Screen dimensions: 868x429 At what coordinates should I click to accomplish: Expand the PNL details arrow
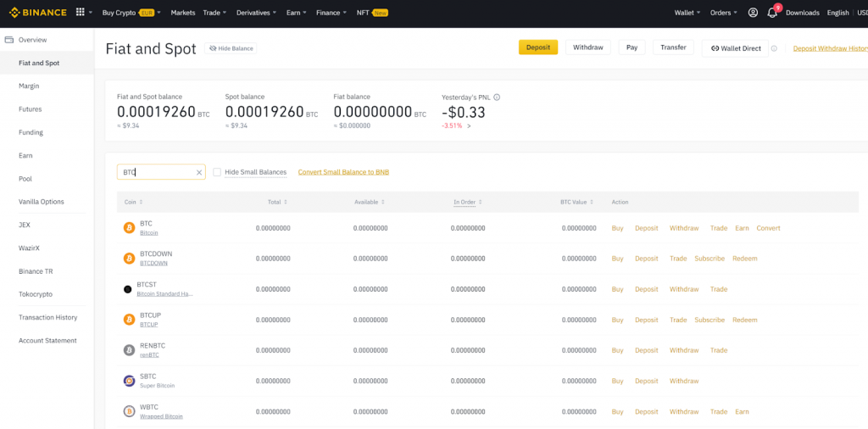coord(469,126)
